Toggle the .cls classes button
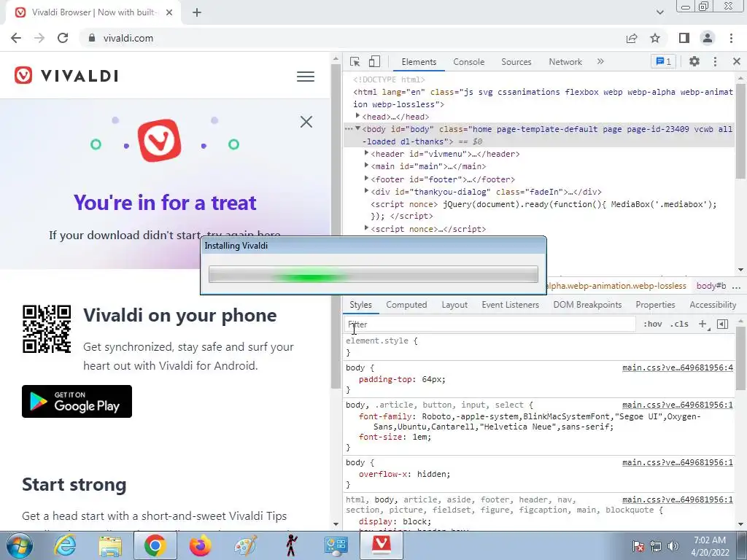The width and height of the screenshot is (747, 560). pyautogui.click(x=679, y=324)
